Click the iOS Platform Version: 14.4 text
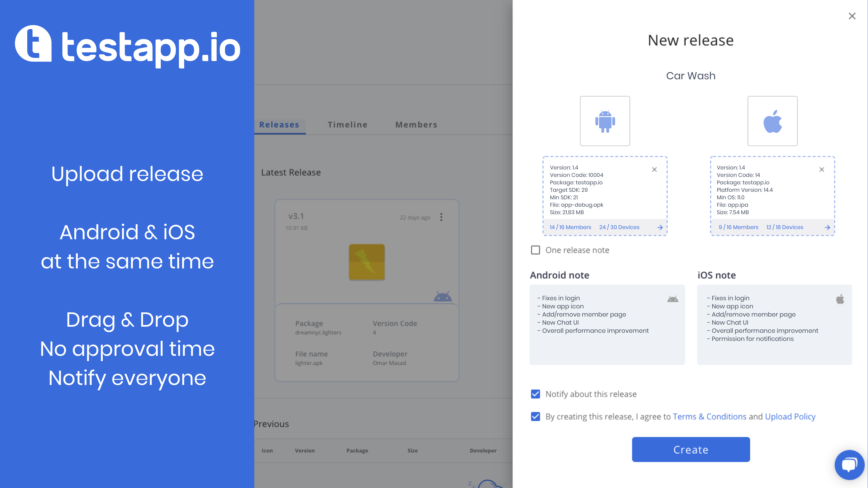This screenshot has height=488, width=868. tap(745, 190)
